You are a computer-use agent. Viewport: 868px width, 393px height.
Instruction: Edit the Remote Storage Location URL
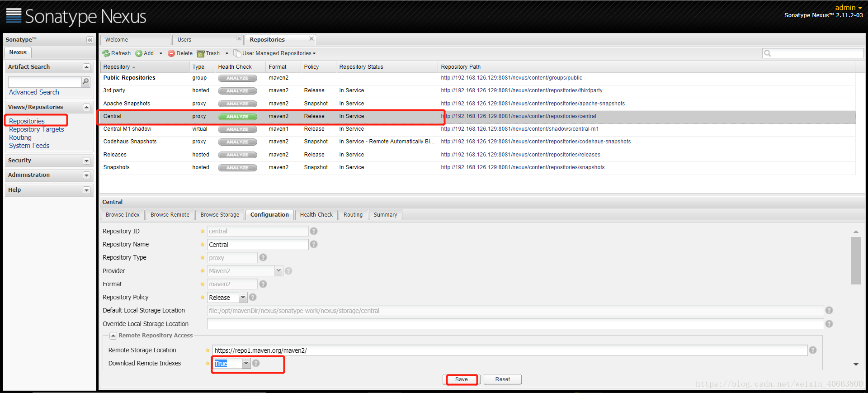(x=510, y=350)
